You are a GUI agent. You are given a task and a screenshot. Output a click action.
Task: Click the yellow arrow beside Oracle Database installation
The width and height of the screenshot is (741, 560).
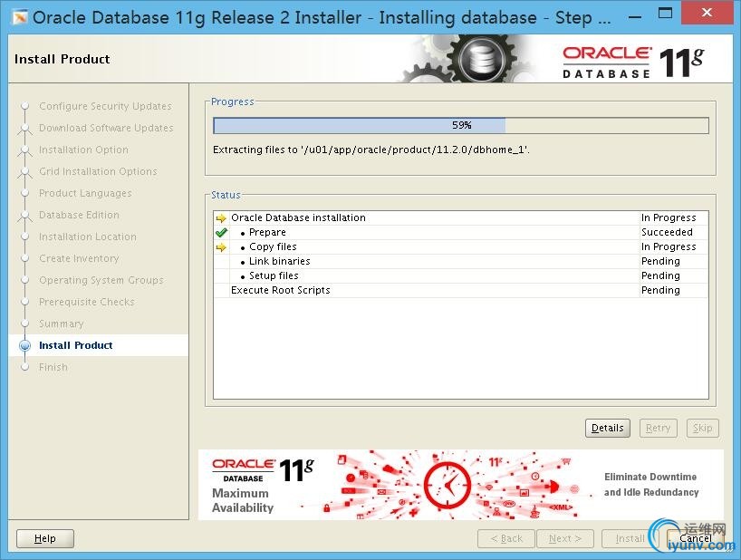point(221,217)
